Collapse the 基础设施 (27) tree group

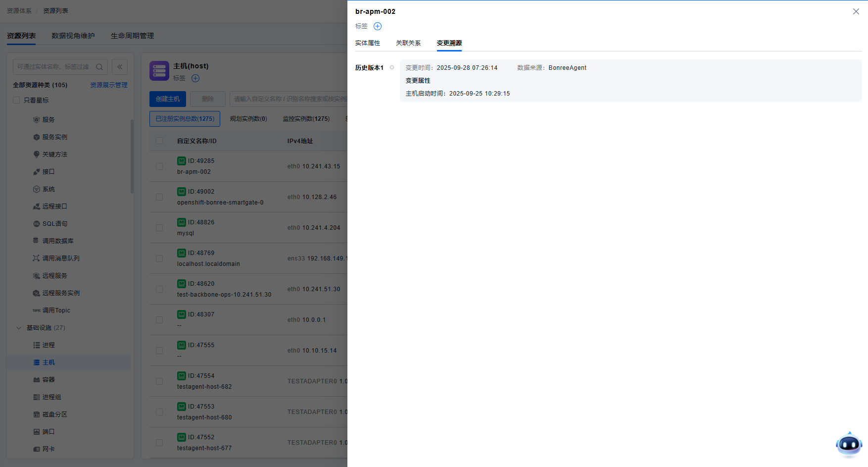(19, 328)
